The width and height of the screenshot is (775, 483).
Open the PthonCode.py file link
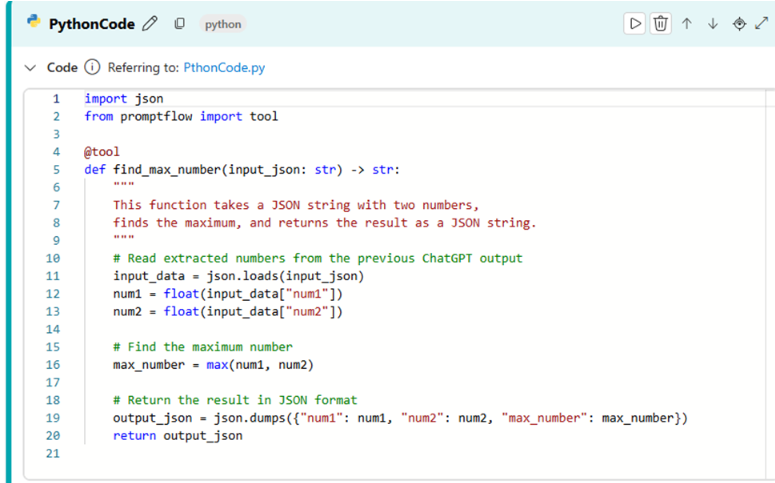(x=224, y=68)
